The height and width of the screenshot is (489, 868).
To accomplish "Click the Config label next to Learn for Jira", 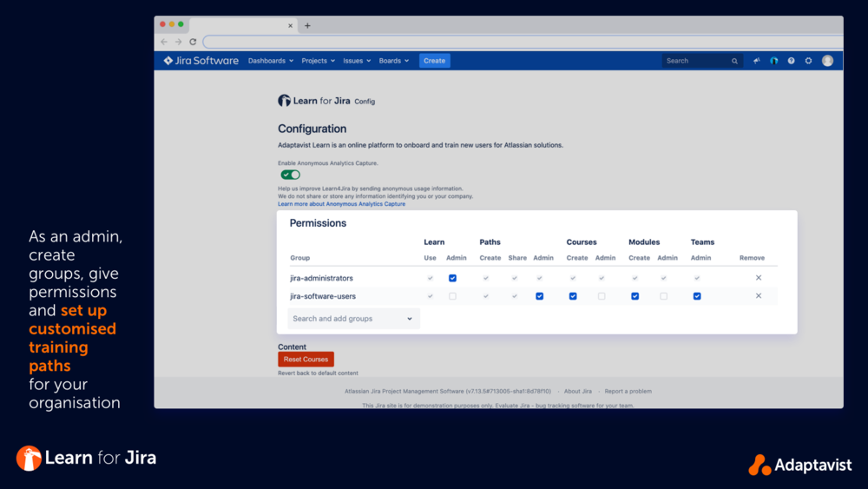I will [x=365, y=102].
